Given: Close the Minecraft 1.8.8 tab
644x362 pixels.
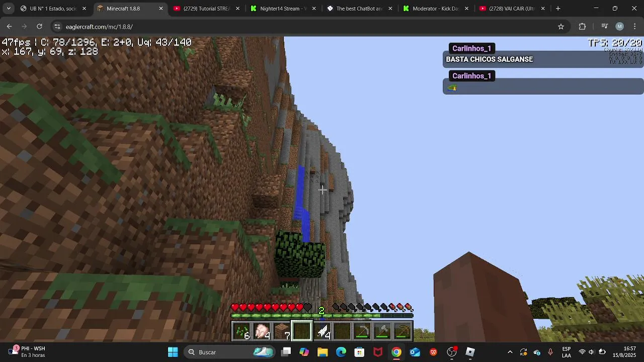Looking at the screenshot, I should (x=161, y=9).
